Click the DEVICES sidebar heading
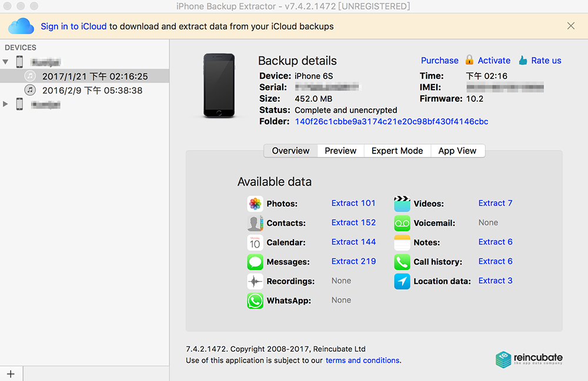This screenshot has width=588, height=381. click(x=21, y=48)
